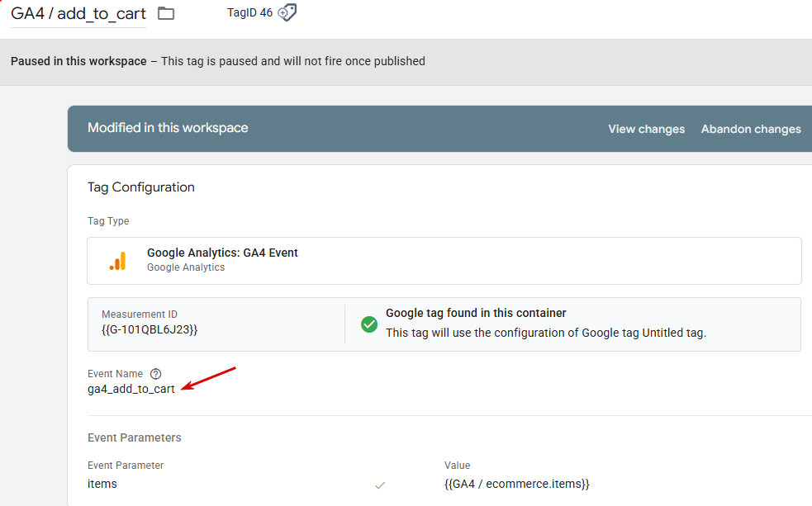Click the Paused in this workspace notice
Image resolution: width=812 pixels, height=506 pixels.
pos(218,61)
